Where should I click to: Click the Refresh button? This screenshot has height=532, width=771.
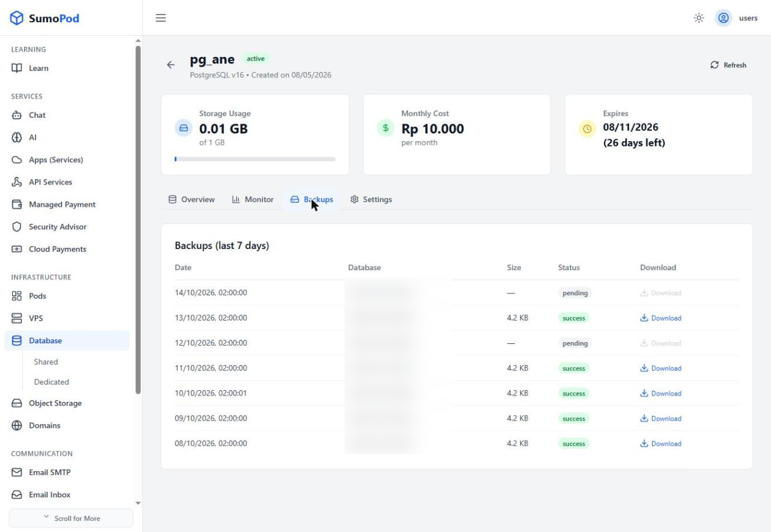click(x=728, y=65)
